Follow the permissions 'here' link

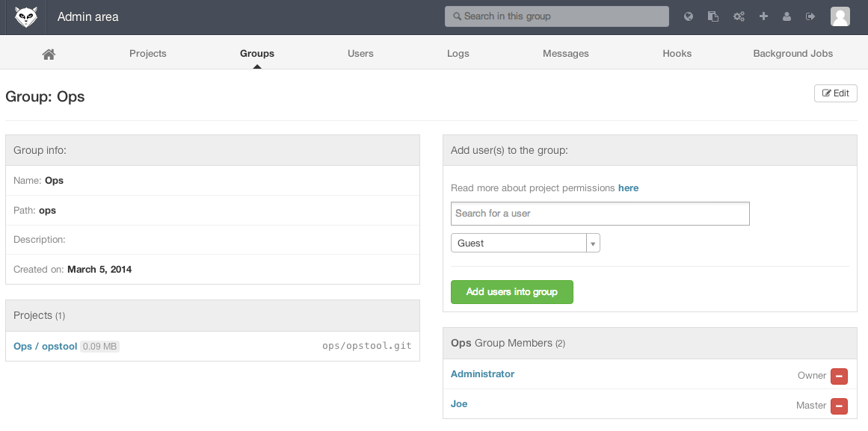pos(628,188)
